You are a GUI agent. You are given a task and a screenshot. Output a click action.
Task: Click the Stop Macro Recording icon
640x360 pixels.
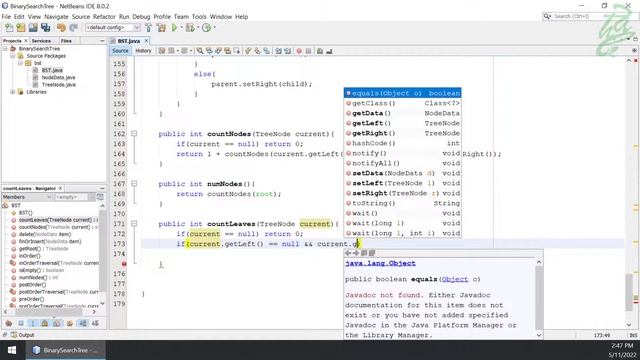point(309,51)
